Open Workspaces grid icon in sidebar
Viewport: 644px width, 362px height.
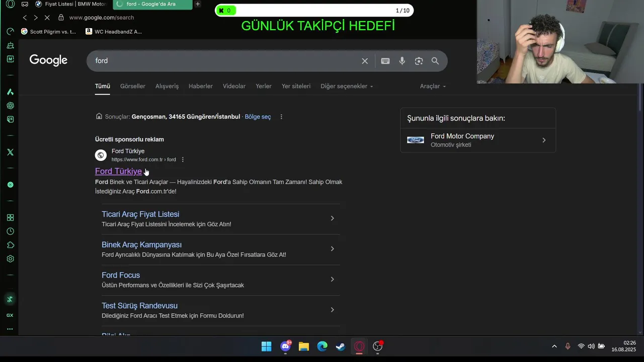point(10,218)
